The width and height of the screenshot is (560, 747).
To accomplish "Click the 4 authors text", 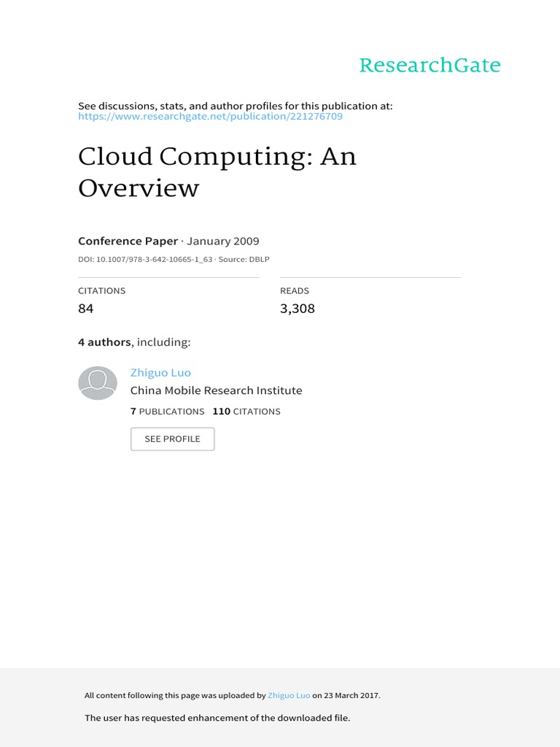I will (x=104, y=341).
